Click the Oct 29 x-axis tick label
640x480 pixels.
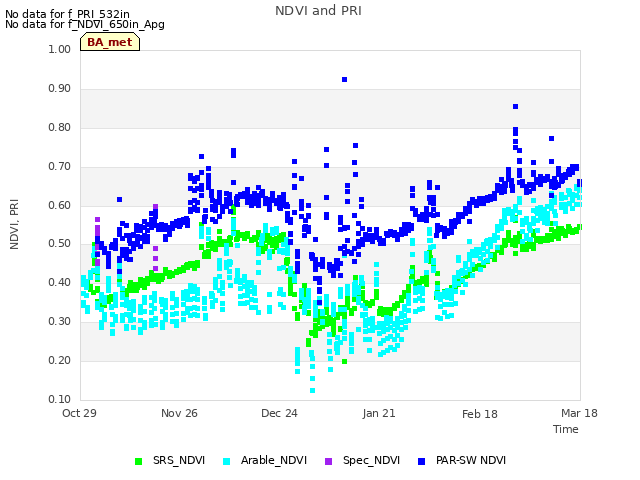79,413
